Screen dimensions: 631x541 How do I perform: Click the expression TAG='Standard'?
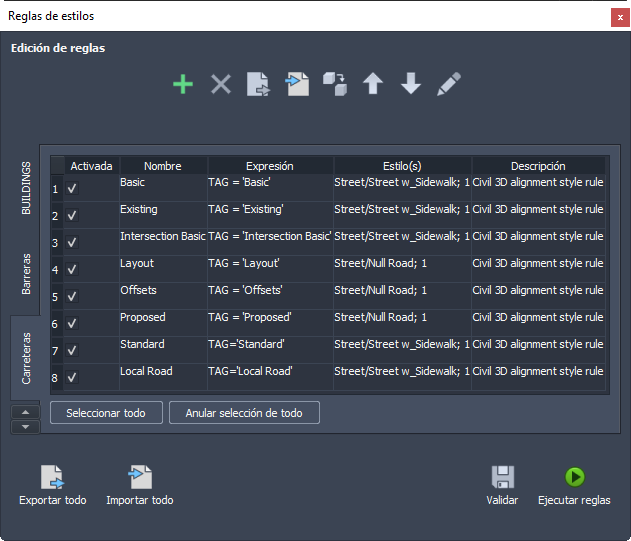[x=246, y=344]
